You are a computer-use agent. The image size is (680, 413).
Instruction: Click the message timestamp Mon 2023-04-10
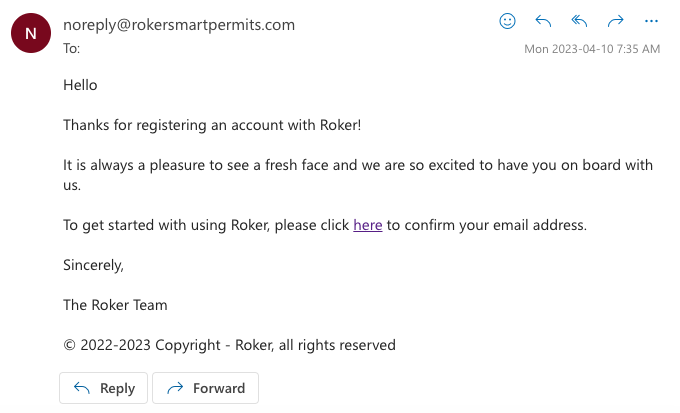pyautogui.click(x=592, y=48)
